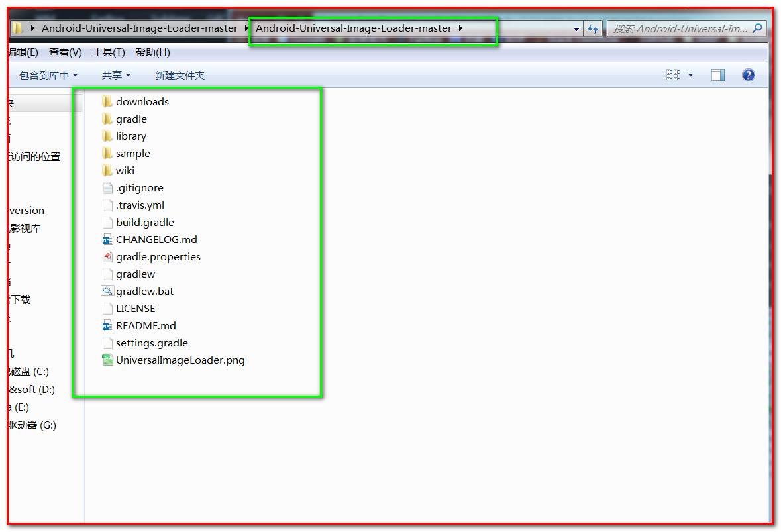Select the settings.gradle file name
The image size is (781, 532).
(x=152, y=343)
